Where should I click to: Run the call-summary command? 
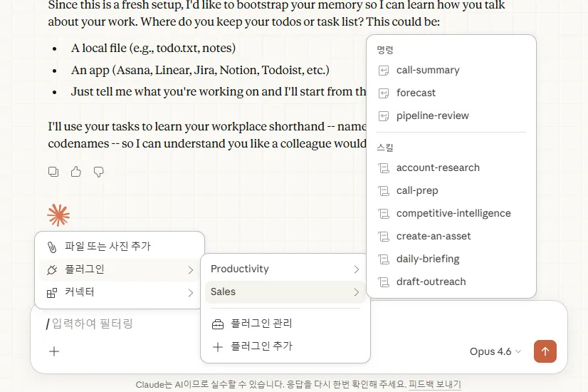point(451,71)
